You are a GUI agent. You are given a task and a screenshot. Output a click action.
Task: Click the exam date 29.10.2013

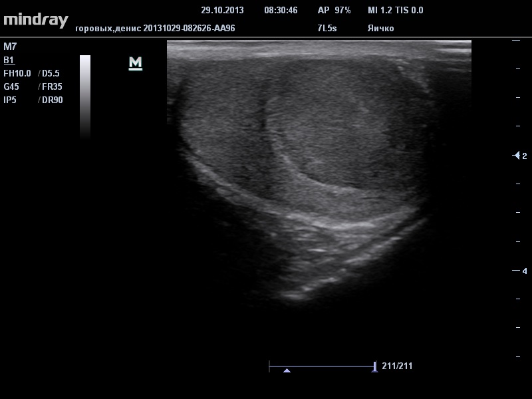[x=222, y=10]
